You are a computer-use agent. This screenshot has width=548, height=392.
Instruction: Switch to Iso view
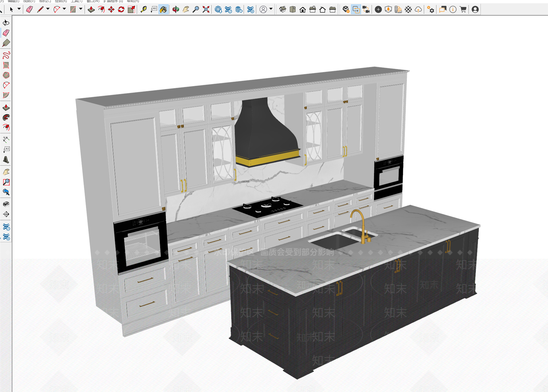tap(283, 10)
